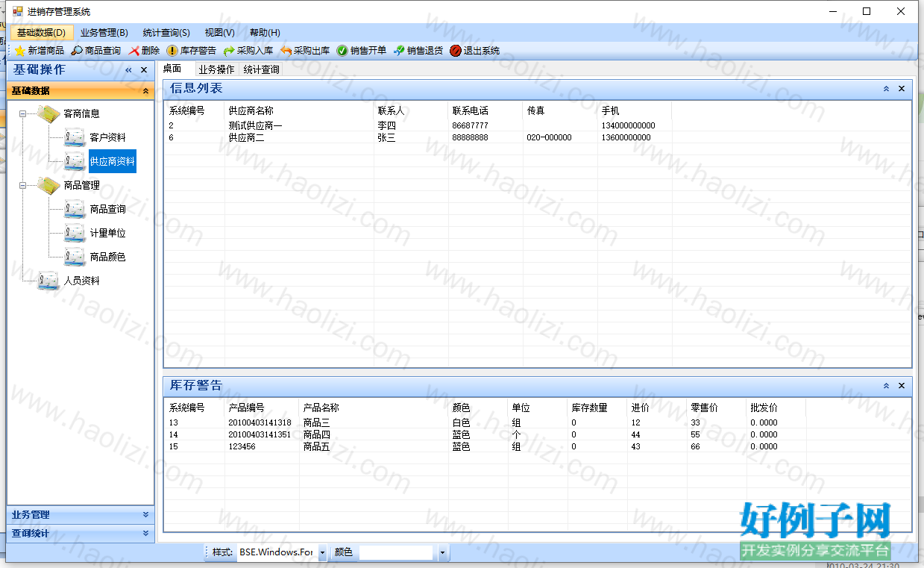
Task: Open the 颜色 dropdown arrow
Action: coord(442,553)
